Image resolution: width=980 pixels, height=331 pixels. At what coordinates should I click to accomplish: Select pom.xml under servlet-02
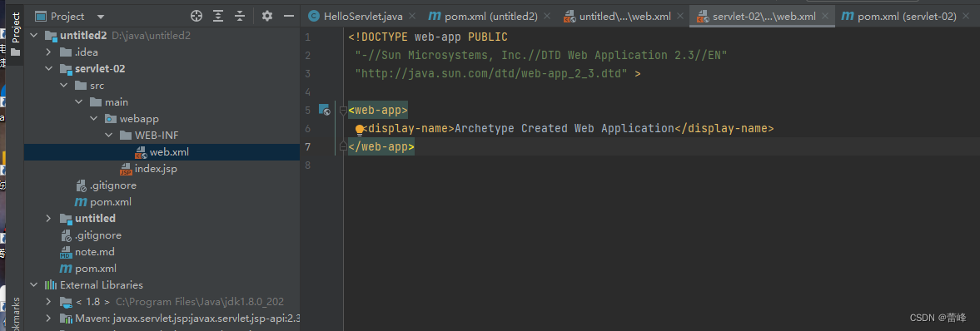103,202
